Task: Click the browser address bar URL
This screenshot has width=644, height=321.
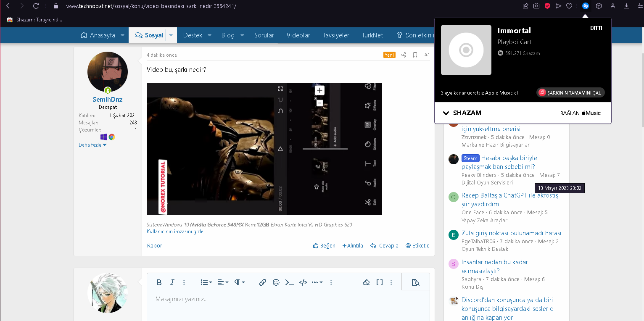Action: click(x=151, y=6)
